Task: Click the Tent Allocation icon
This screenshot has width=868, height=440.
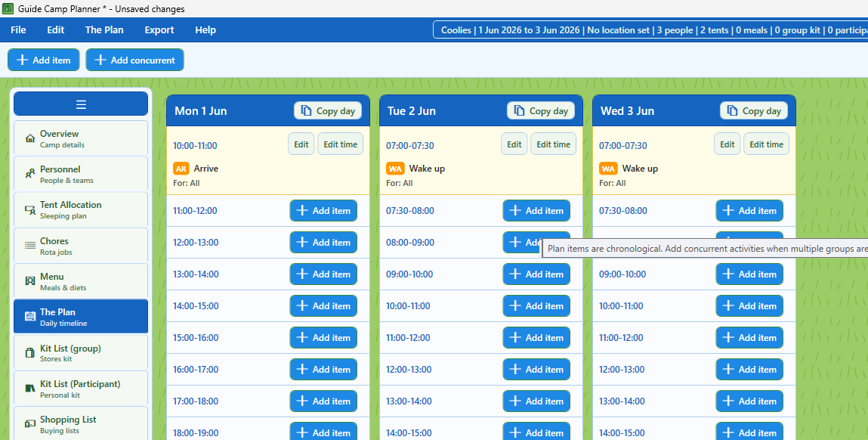Action: tap(30, 209)
